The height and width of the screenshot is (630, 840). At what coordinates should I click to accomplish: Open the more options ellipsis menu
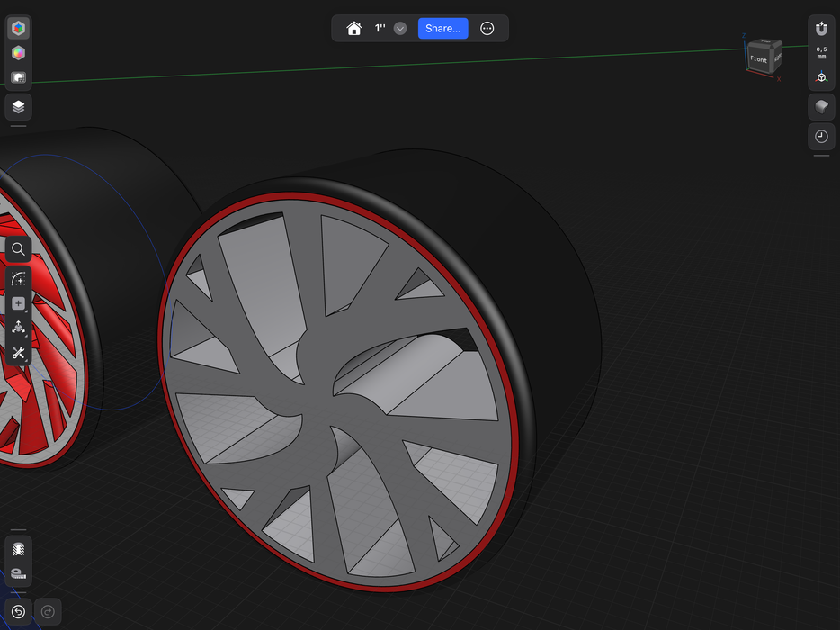pyautogui.click(x=487, y=29)
